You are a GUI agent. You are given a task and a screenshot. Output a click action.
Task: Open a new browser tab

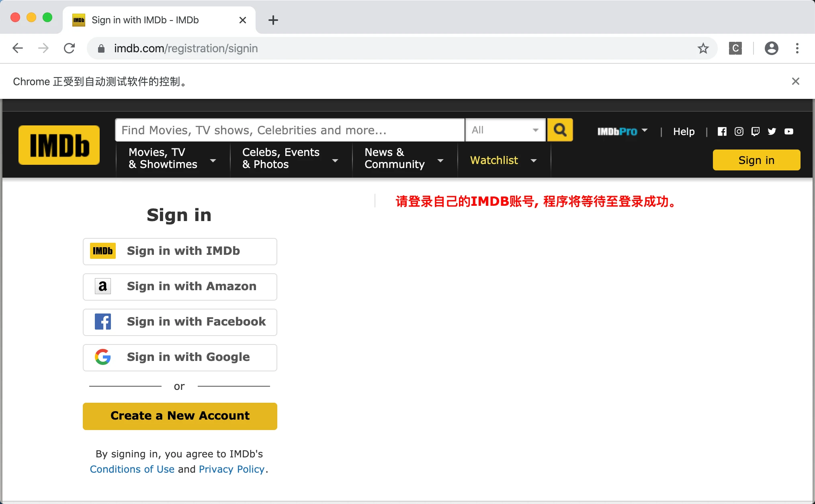pyautogui.click(x=273, y=20)
